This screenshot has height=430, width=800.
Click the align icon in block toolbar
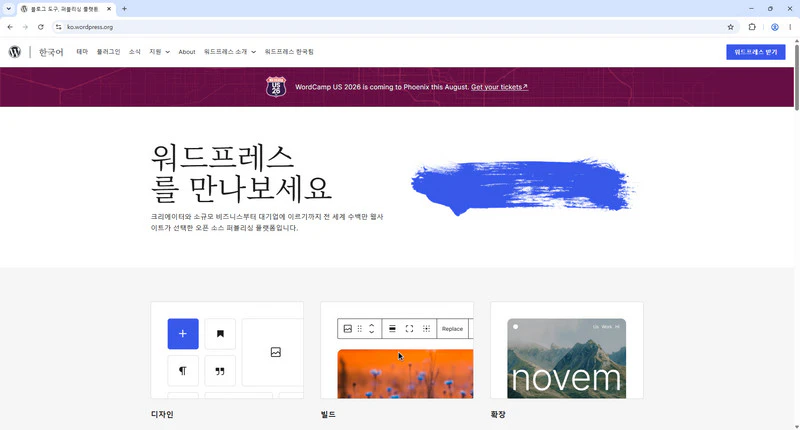coord(392,328)
